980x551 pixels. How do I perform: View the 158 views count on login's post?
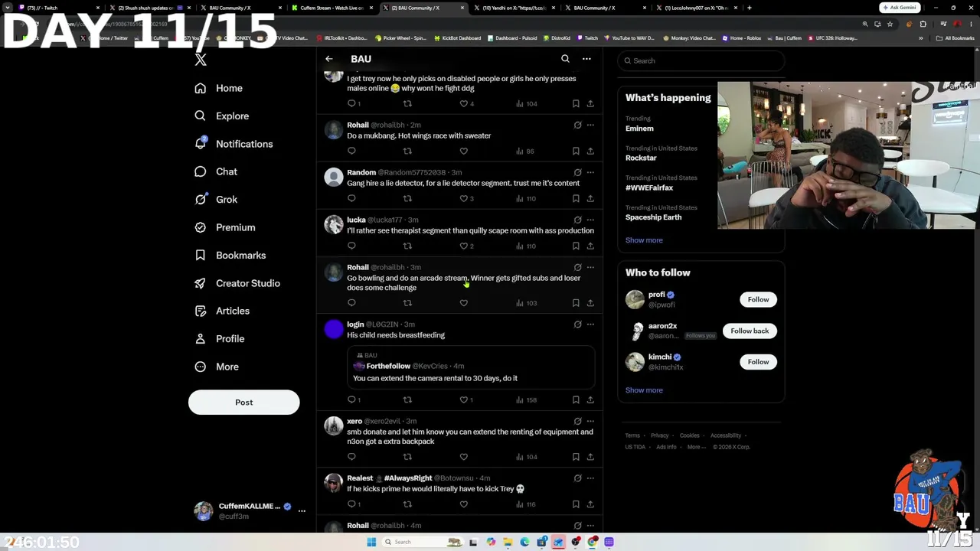[x=527, y=400]
